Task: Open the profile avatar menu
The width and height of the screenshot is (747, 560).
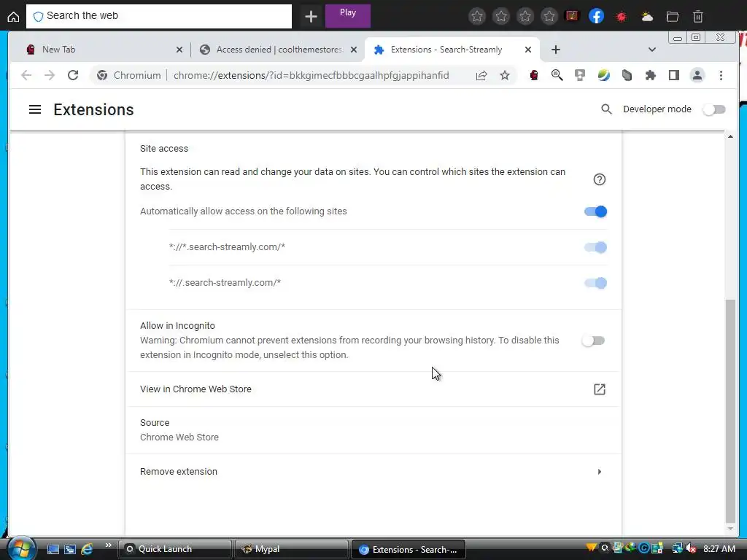Action: coord(697,75)
